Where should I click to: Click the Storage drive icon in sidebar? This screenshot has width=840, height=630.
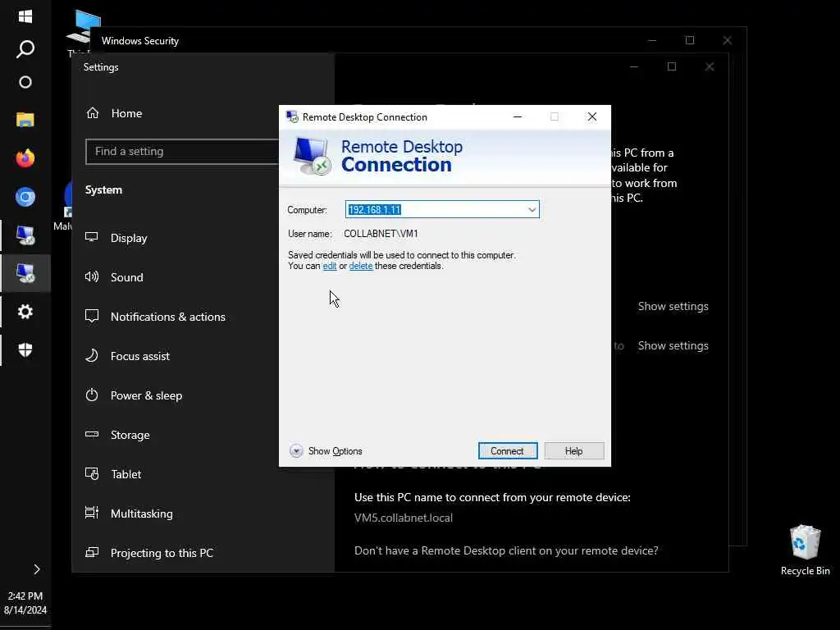(x=92, y=434)
